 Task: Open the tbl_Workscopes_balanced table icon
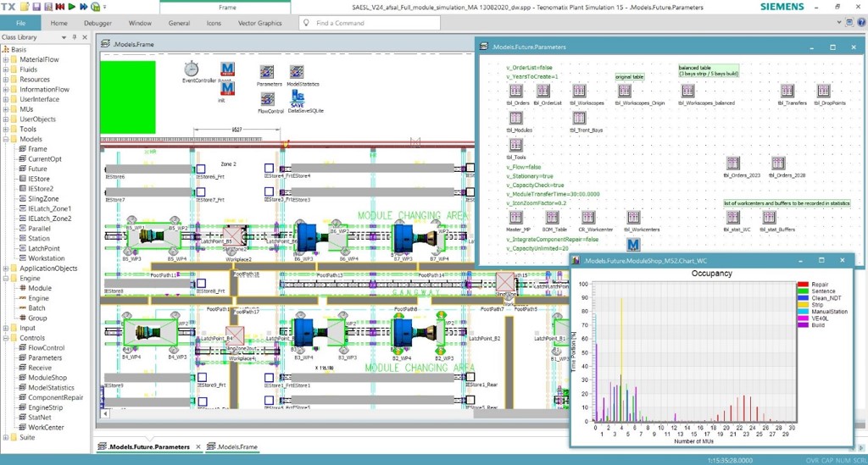(x=688, y=91)
